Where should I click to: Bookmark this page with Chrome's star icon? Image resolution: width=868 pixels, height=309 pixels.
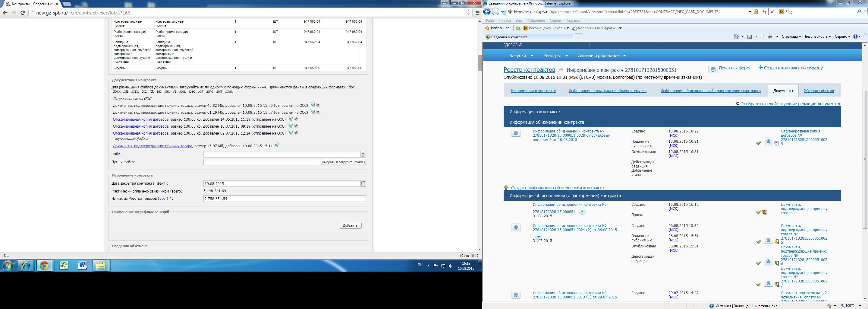click(469, 13)
